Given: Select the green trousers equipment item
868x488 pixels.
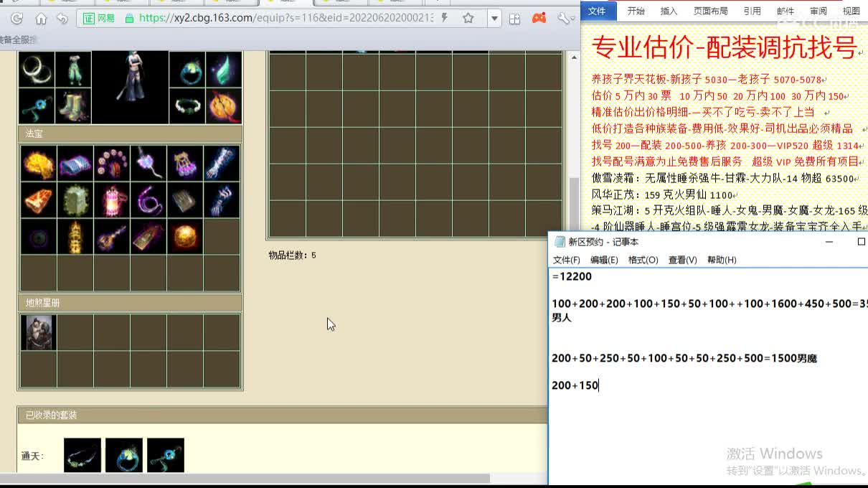Looking at the screenshot, I should (73, 70).
